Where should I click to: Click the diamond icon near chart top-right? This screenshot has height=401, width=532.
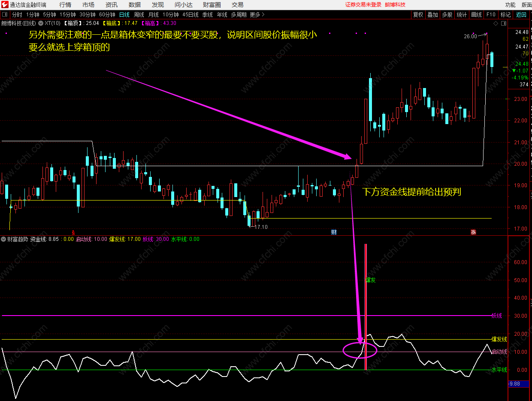[496, 23]
